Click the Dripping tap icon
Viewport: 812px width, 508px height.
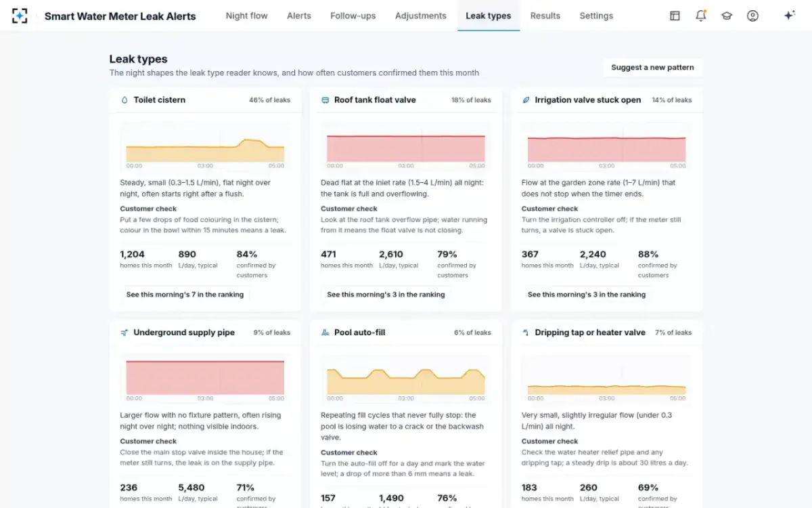point(526,333)
